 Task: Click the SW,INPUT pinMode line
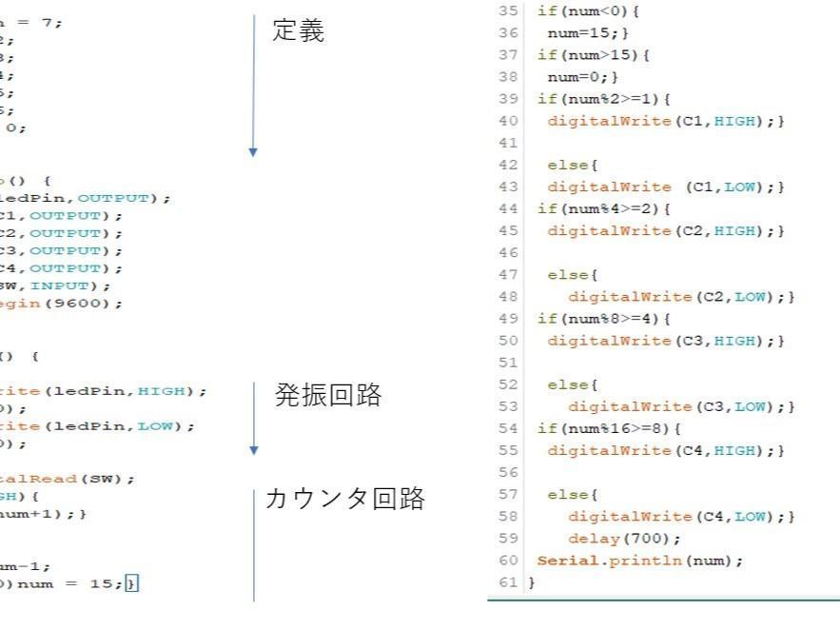click(x=55, y=286)
